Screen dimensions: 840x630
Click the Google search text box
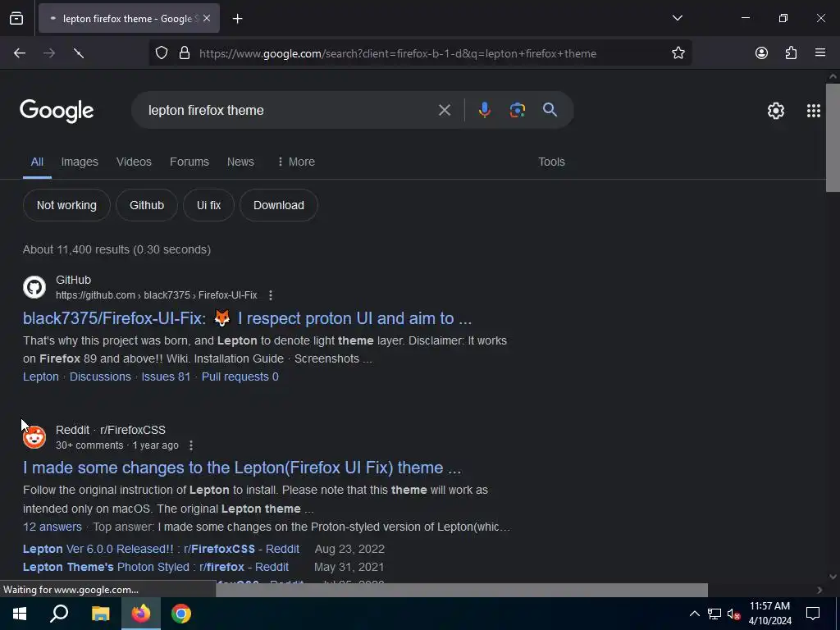pyautogui.click(x=290, y=111)
